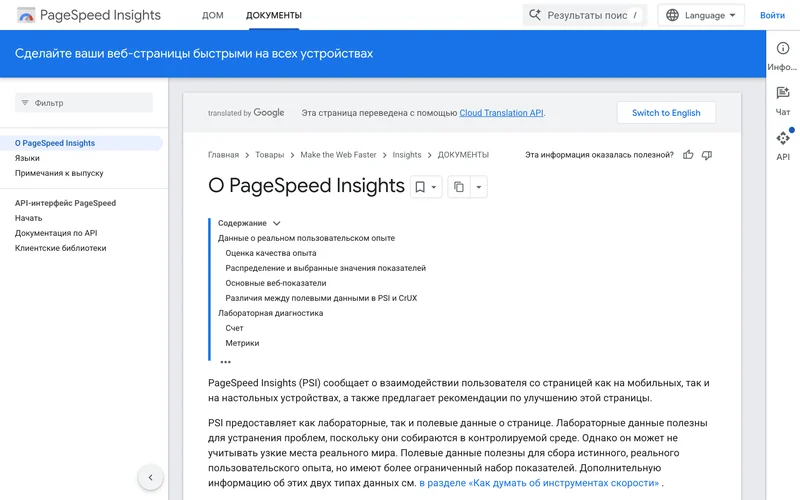Click the filter icon in sidebar

pos(24,103)
